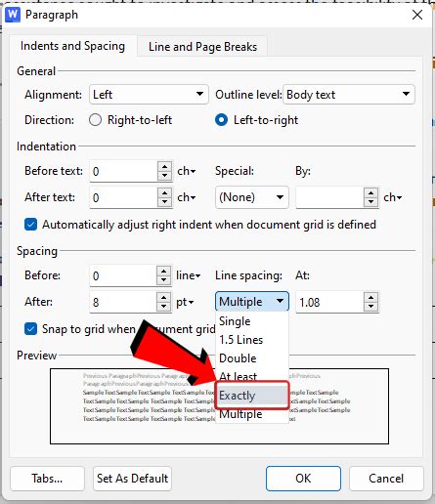The height and width of the screenshot is (504, 435).
Task: Click the At value field showing 1.08
Action: click(x=329, y=302)
